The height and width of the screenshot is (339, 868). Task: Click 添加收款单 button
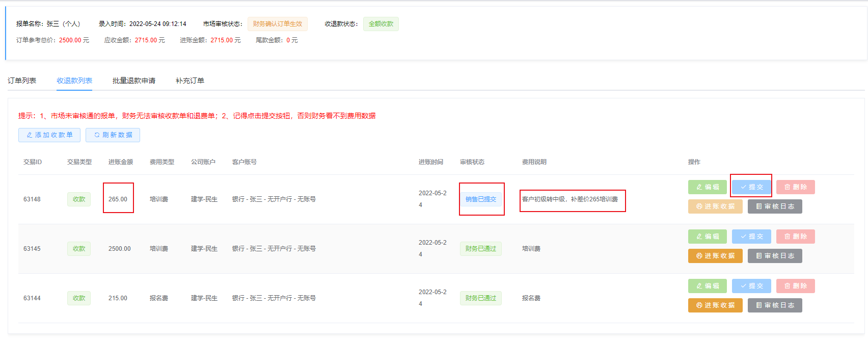[49, 135]
